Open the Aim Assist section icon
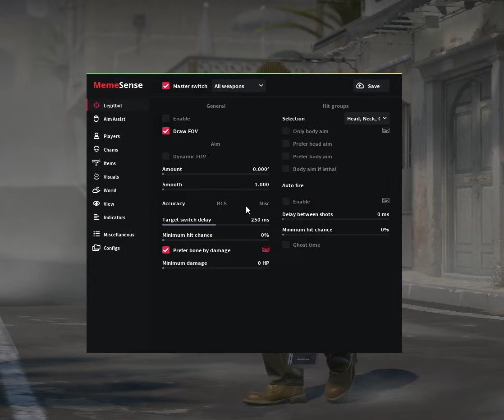Screen dimensions: 504x420 click(96, 119)
